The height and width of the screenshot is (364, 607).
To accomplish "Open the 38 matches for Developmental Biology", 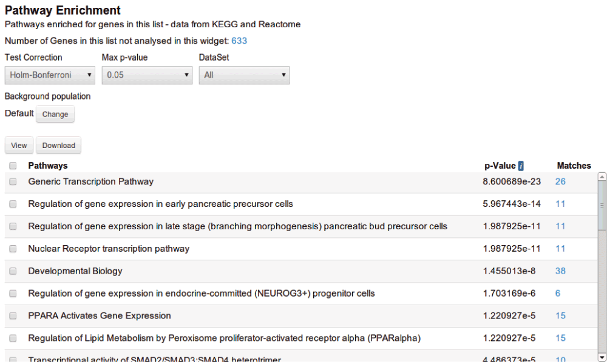I will [x=560, y=271].
